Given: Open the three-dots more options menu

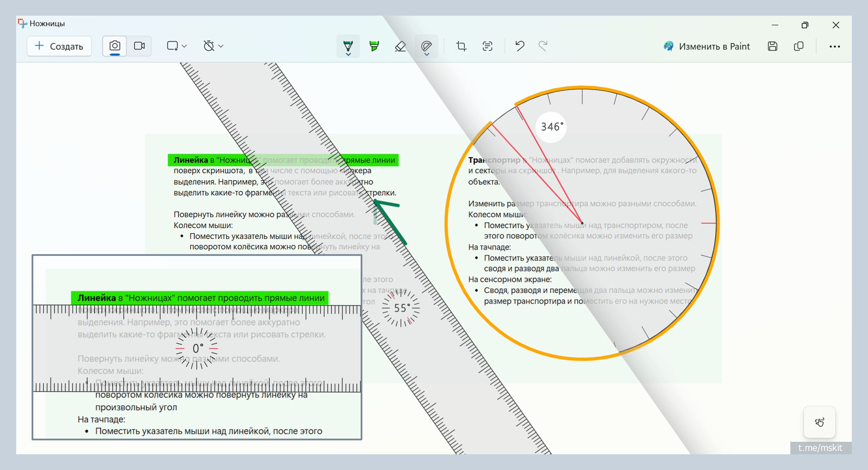Looking at the screenshot, I should (x=835, y=46).
